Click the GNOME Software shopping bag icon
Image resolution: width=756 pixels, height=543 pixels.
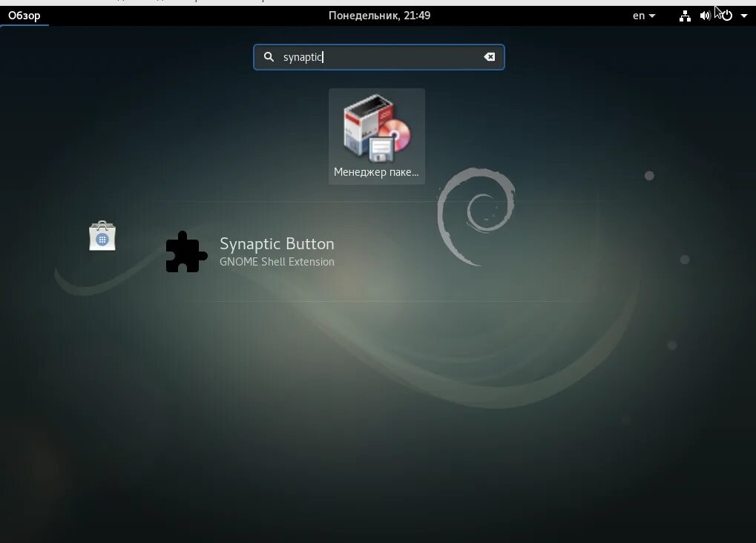[x=102, y=236]
